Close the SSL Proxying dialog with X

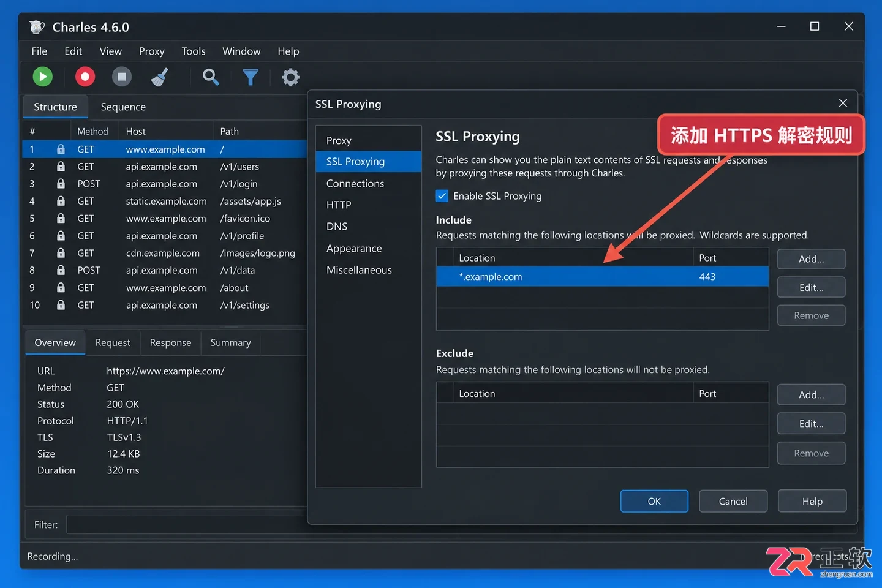pyautogui.click(x=843, y=103)
